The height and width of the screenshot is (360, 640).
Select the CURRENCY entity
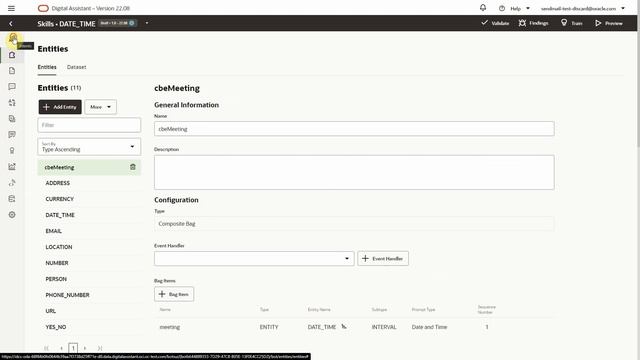click(x=89, y=199)
